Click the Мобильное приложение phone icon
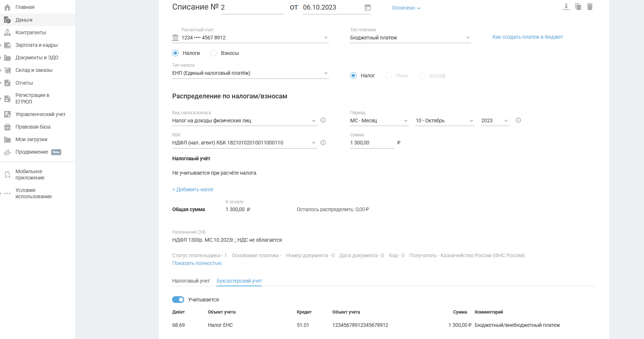This screenshot has height=339, width=644. 7,175
